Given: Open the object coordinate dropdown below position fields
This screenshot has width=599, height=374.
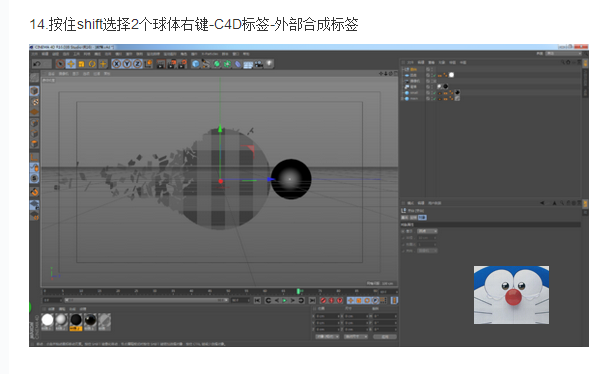Looking at the screenshot, I should tap(327, 337).
